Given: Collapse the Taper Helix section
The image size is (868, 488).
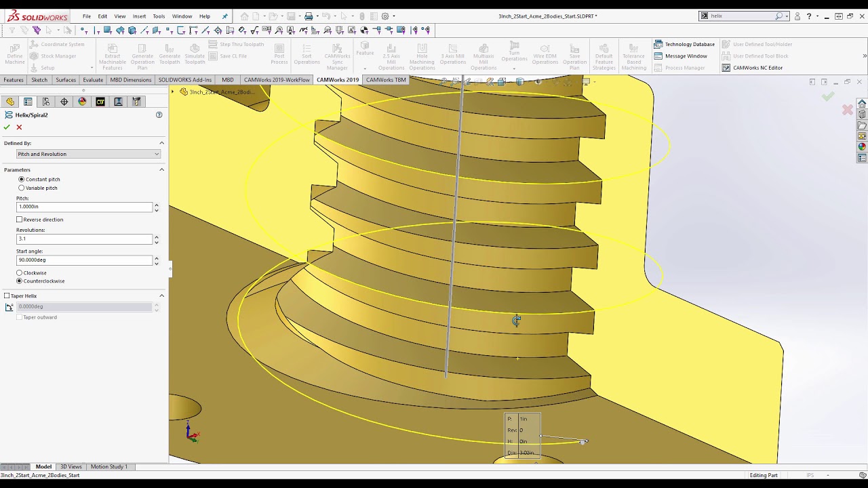Looking at the screenshot, I should point(161,296).
